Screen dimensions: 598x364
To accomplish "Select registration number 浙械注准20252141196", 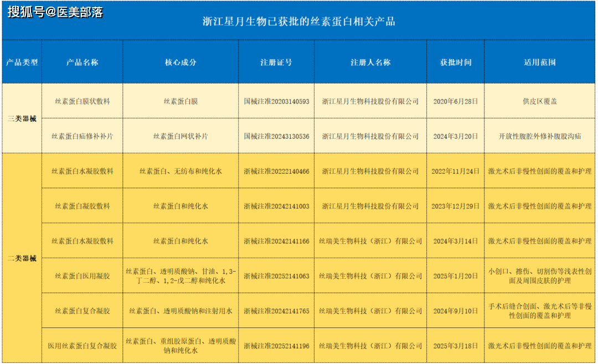I will click(x=276, y=346).
